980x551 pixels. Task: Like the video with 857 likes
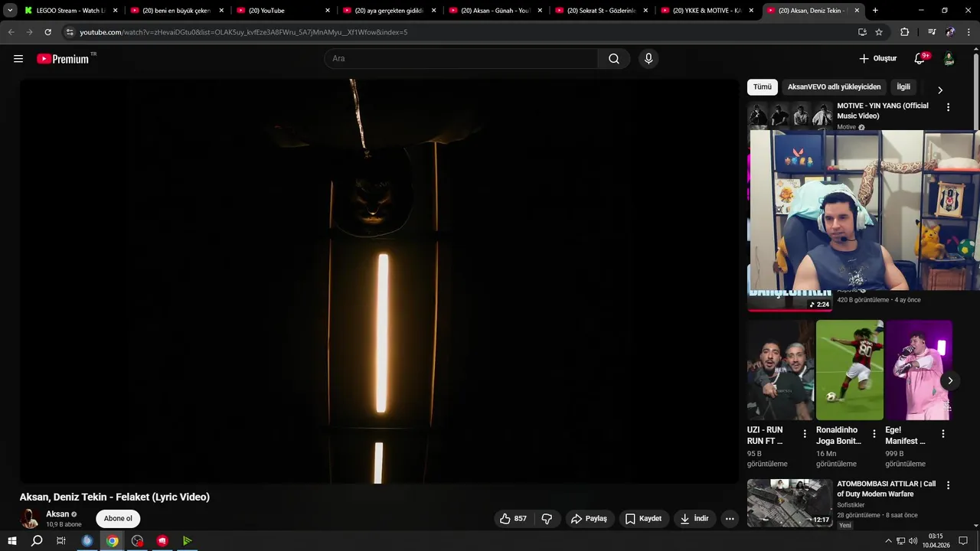click(x=513, y=519)
